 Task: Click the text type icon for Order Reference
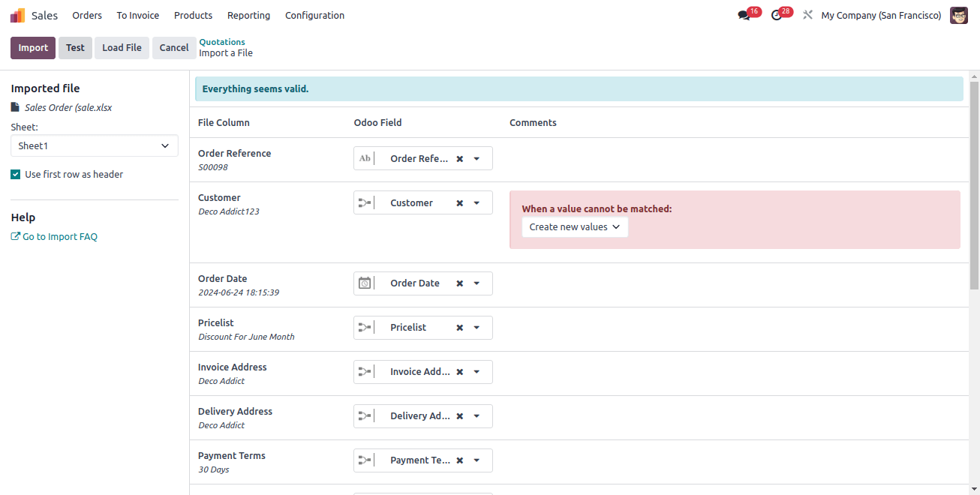click(x=365, y=158)
